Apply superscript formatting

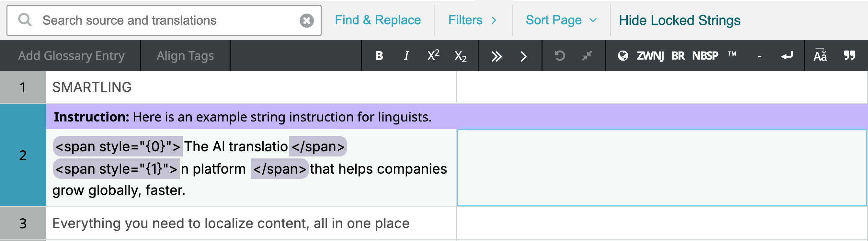(433, 55)
